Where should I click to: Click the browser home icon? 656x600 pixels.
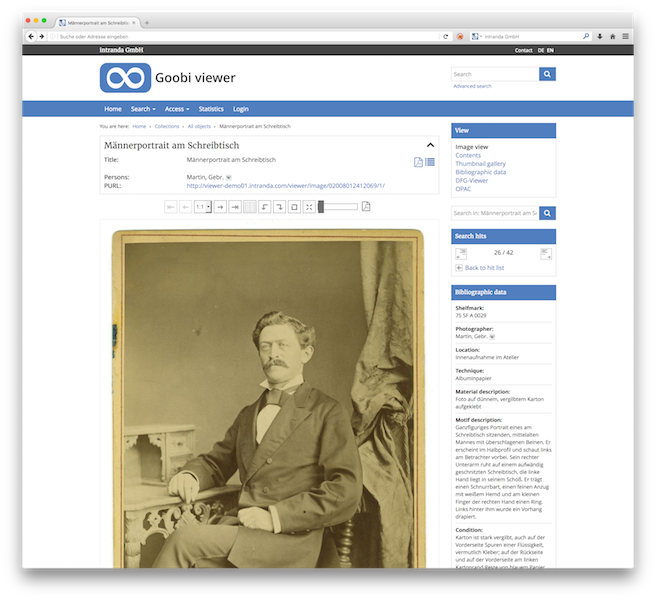coord(612,36)
